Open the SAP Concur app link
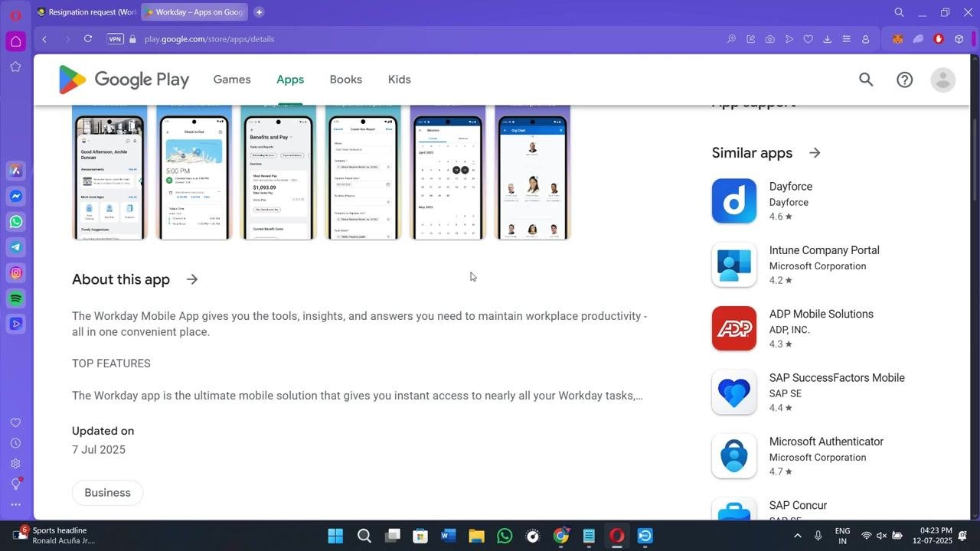980x551 pixels. point(798,505)
